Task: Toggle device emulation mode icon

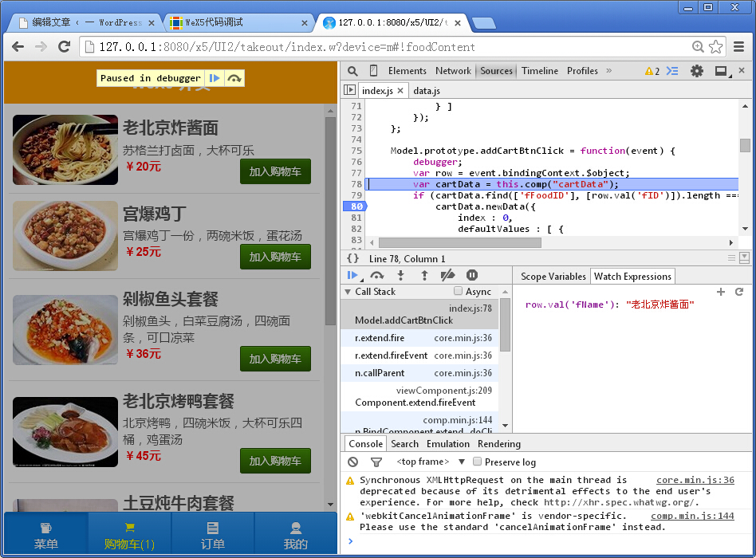Action: [x=372, y=71]
